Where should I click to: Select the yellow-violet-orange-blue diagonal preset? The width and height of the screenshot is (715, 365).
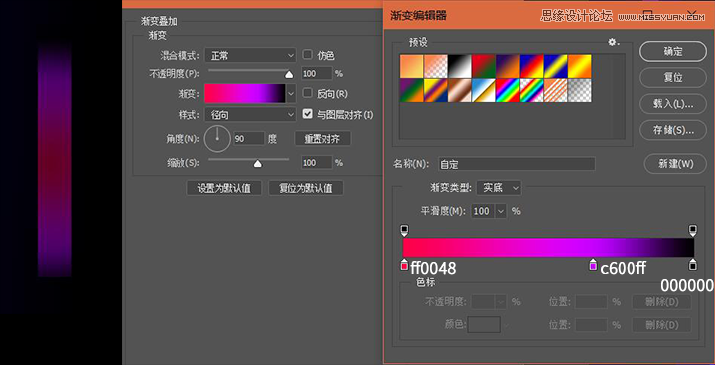click(435, 90)
